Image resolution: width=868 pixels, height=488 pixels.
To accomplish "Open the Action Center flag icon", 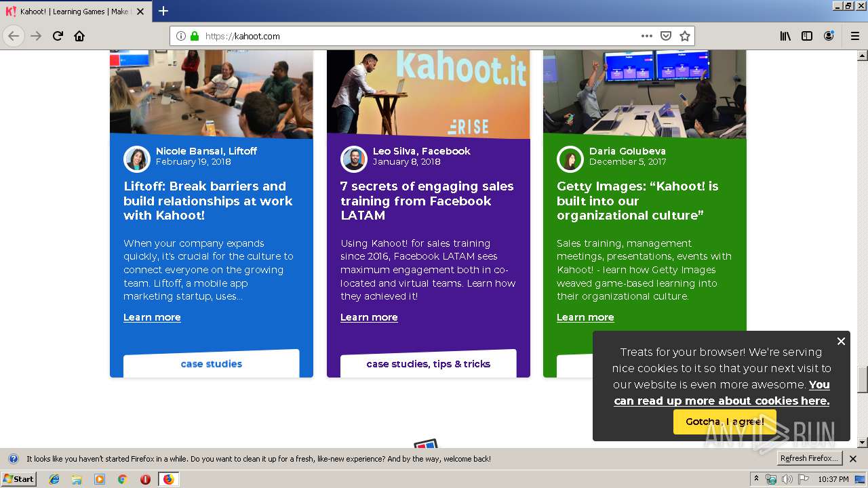I will click(803, 479).
